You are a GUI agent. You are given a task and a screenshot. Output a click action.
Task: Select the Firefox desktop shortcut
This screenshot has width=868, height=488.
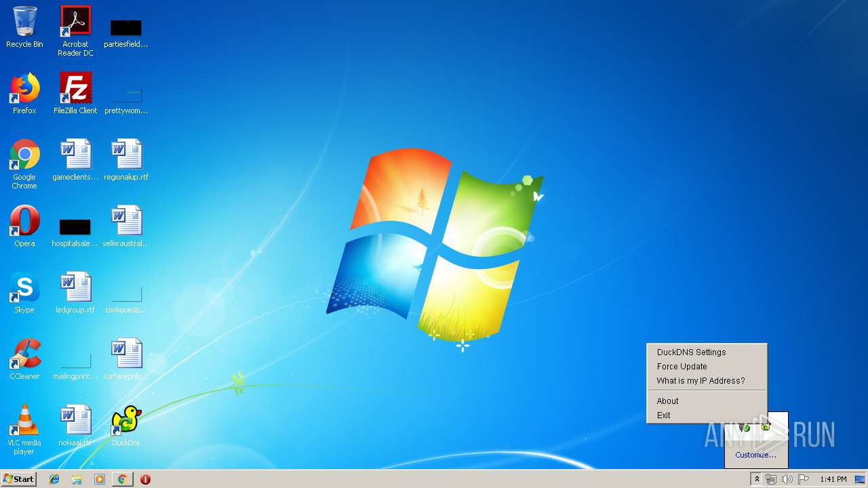tap(24, 94)
